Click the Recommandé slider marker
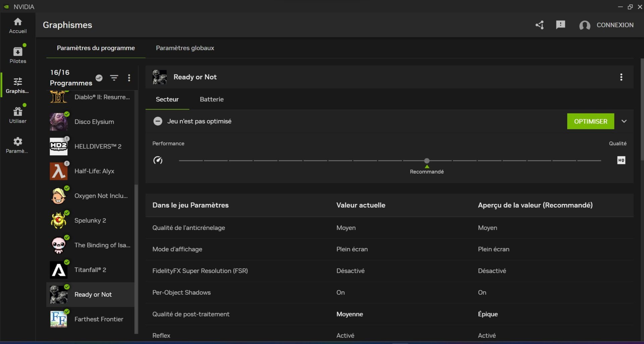The height and width of the screenshot is (344, 644). [427, 169]
